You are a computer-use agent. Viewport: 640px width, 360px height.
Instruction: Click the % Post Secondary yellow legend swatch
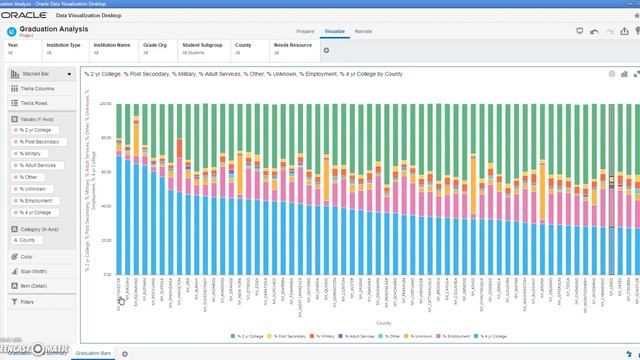tap(269, 336)
